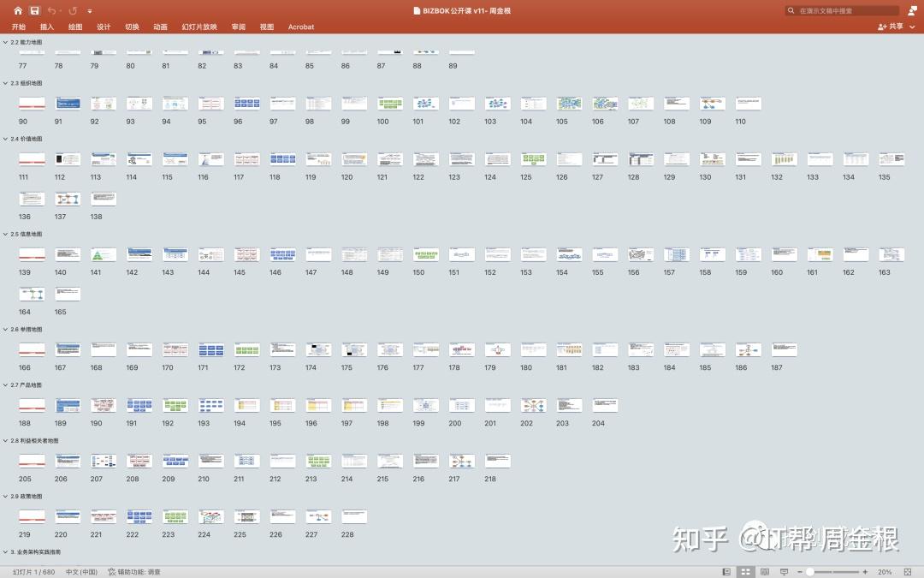Viewport: 924px width, 578px height.
Task: Click the fit-slide-to-window icon
Action: point(908,571)
